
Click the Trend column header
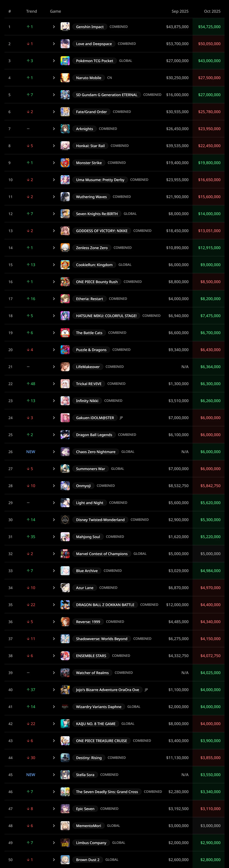32,11
